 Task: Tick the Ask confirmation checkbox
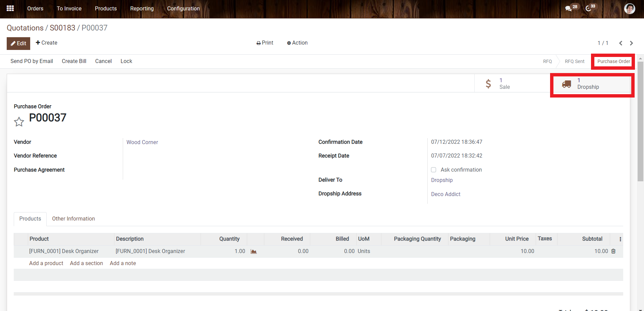click(x=434, y=170)
